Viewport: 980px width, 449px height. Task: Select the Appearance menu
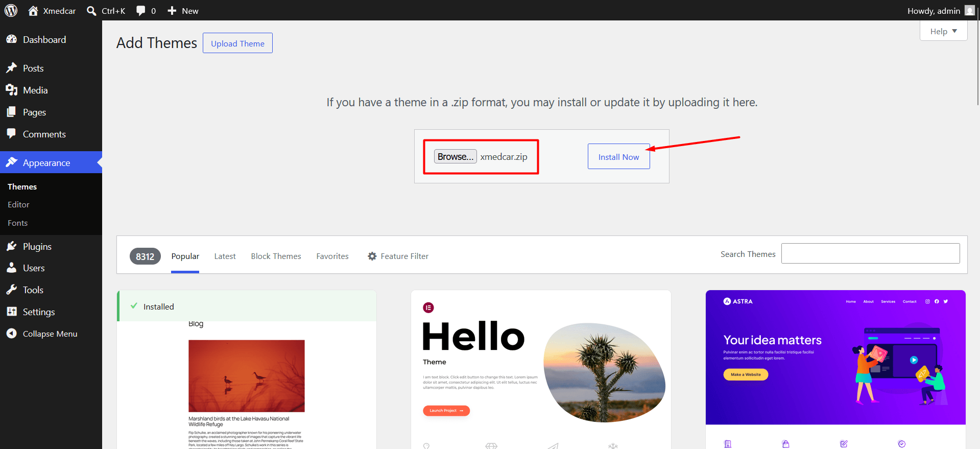(51, 162)
